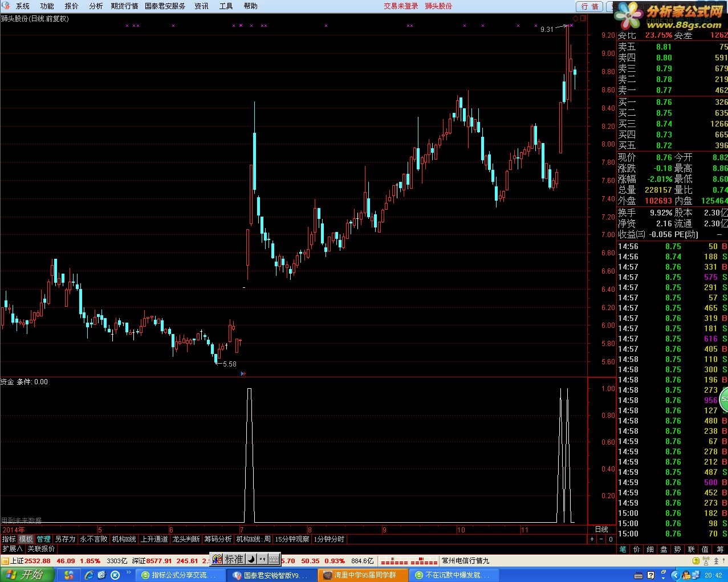Select the 另存为 template tab
Screen dimensions: 728x582
tap(65, 539)
